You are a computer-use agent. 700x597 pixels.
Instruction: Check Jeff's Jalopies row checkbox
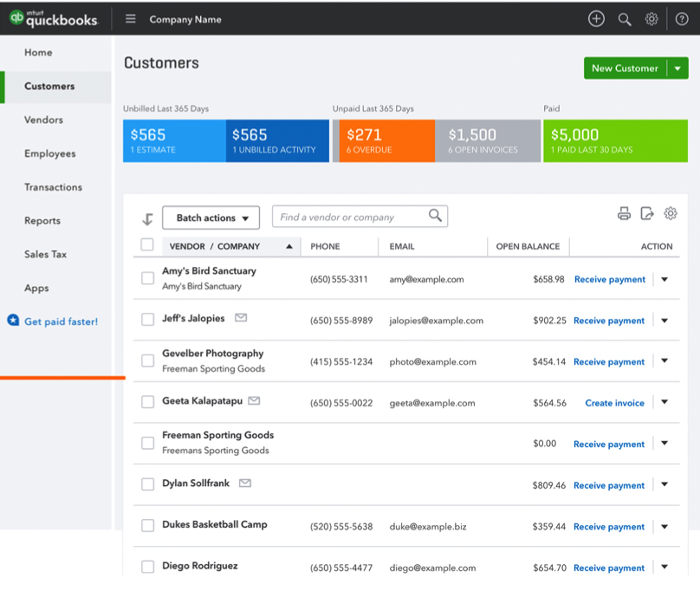click(148, 319)
